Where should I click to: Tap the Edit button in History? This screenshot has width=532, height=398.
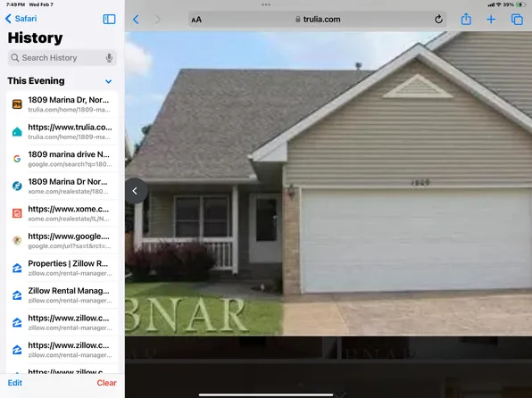15,383
